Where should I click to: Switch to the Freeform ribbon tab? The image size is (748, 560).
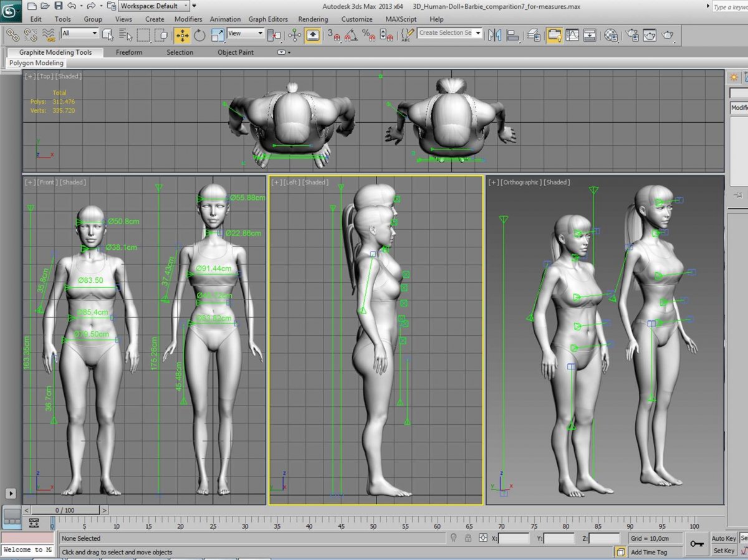[129, 52]
